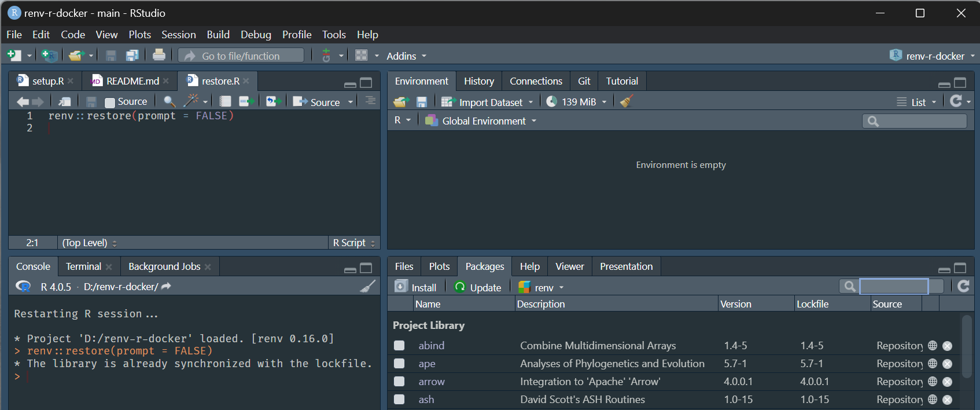The height and width of the screenshot is (410, 980).
Task: Focus the Packages search field
Action: click(x=894, y=286)
